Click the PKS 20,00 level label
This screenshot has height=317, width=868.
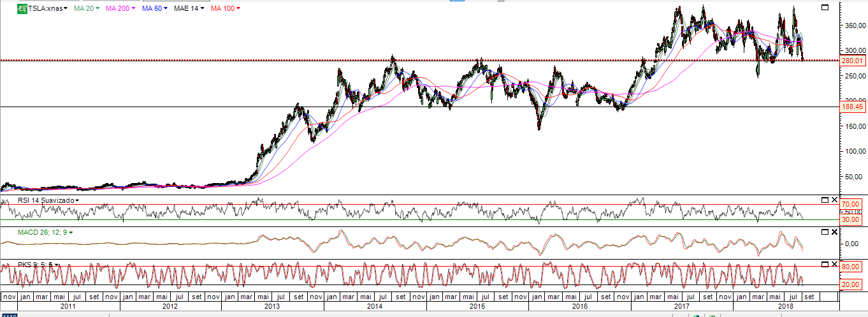tap(852, 284)
